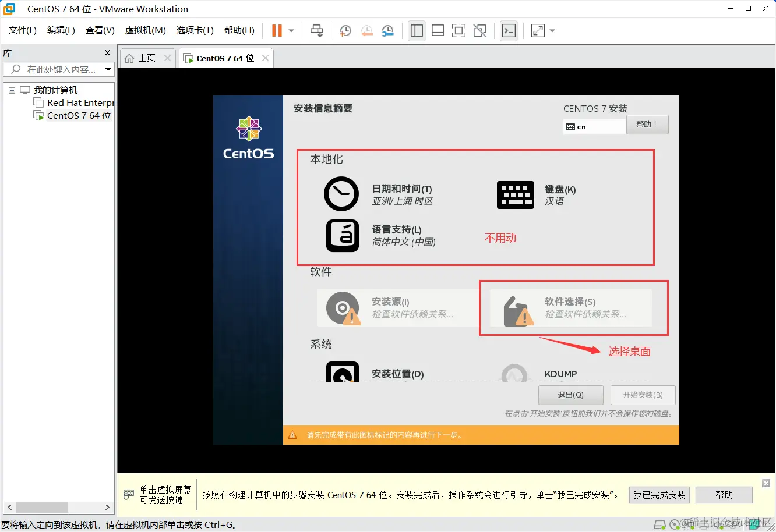The width and height of the screenshot is (776, 532).
Task: Open the 文件(F) menu
Action: [23, 30]
